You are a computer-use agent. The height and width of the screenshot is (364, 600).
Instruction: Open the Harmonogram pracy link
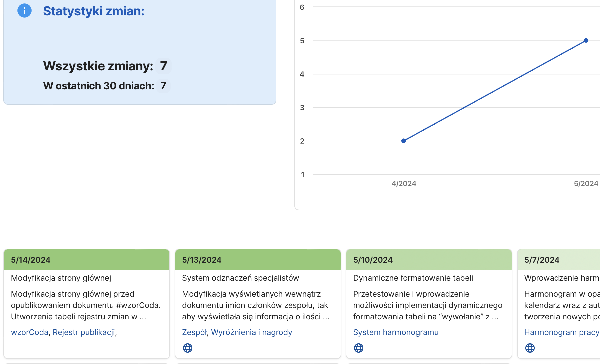point(561,332)
